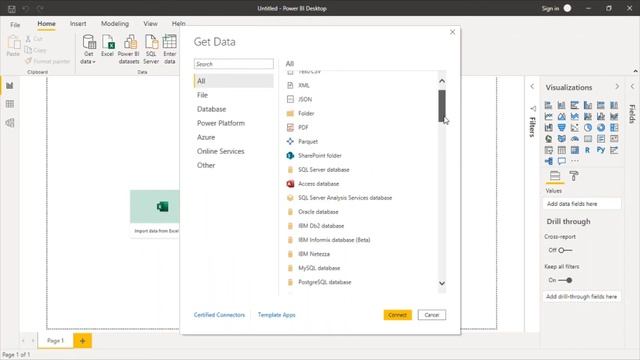Open the Template Apps link

coord(276,315)
